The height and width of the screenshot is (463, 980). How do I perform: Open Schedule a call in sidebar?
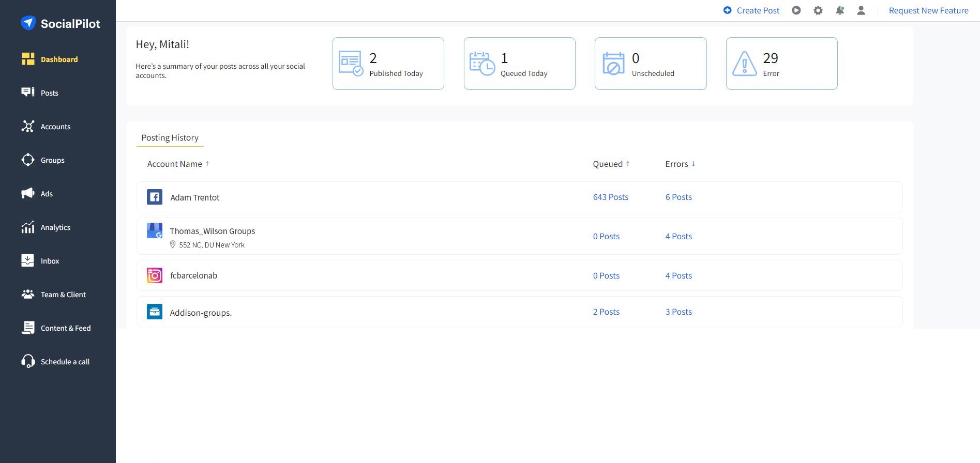click(65, 362)
